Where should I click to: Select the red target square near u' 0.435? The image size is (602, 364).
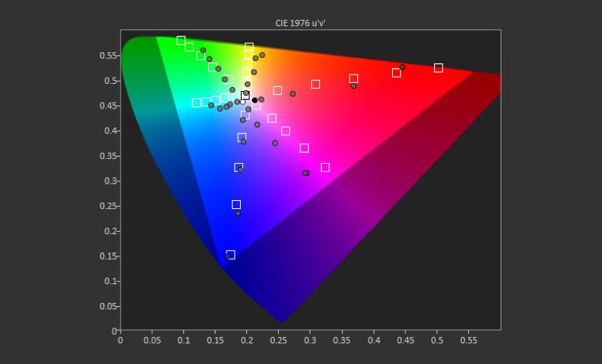(396, 73)
